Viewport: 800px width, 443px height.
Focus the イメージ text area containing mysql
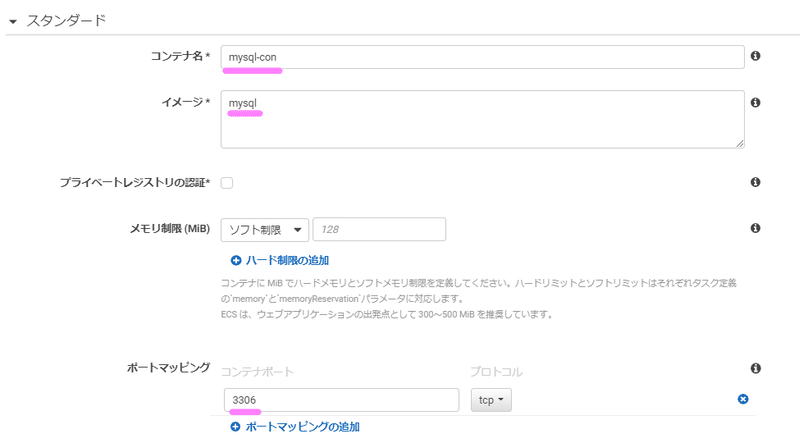pyautogui.click(x=483, y=119)
